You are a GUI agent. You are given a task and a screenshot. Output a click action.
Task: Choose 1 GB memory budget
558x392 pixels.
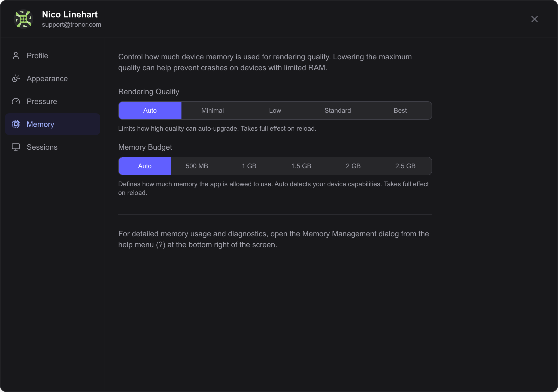[x=249, y=166]
